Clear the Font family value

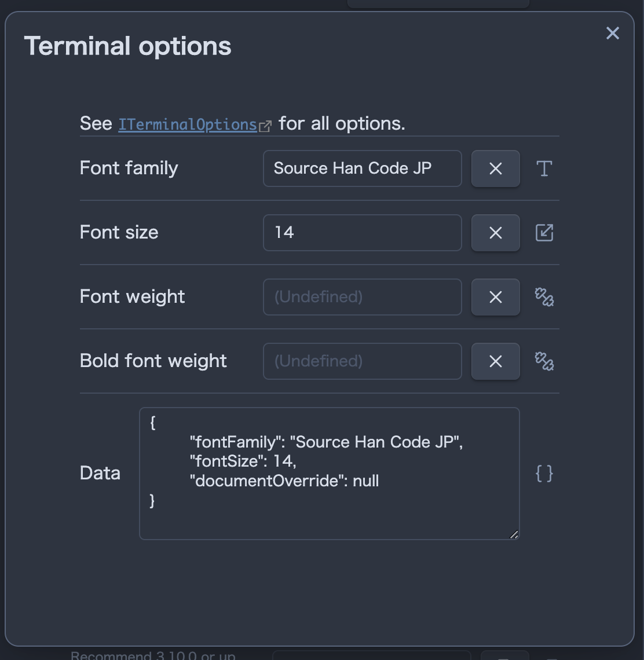(495, 168)
